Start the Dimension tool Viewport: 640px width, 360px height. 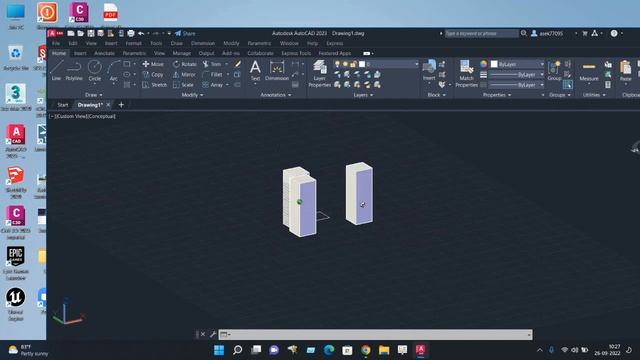[x=277, y=70]
